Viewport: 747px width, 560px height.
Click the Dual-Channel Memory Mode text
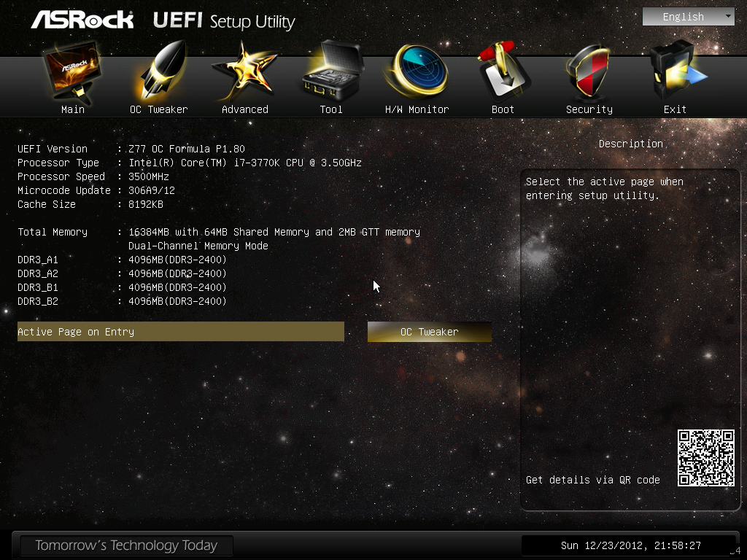[x=198, y=246]
